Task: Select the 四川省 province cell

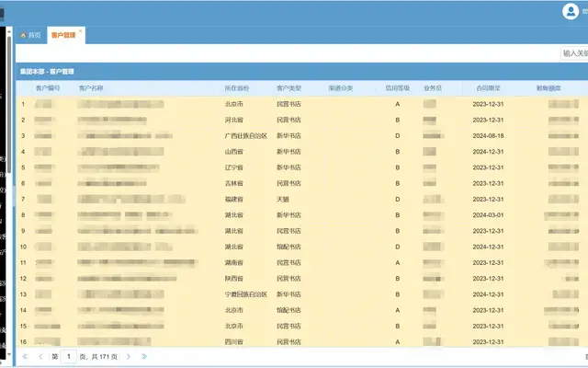Action: pos(234,342)
